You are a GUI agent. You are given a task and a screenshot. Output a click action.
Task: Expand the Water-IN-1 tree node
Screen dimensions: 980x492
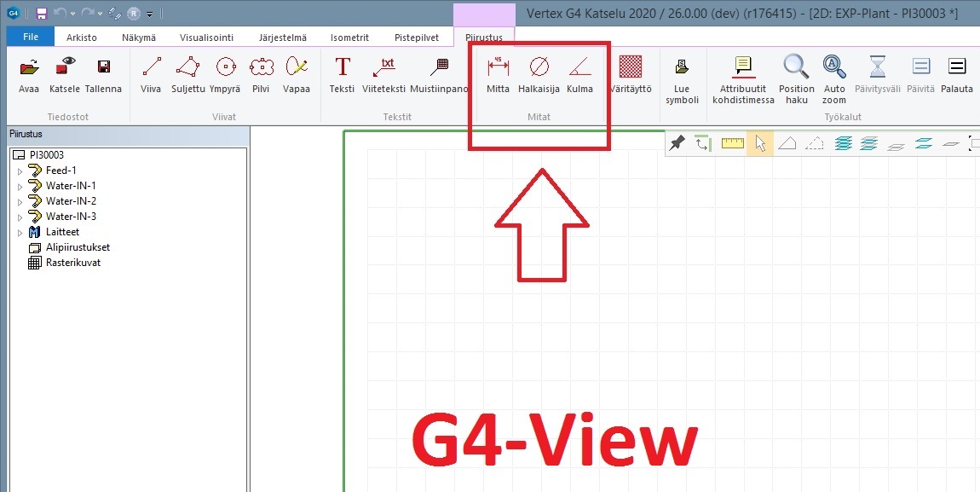(x=20, y=186)
